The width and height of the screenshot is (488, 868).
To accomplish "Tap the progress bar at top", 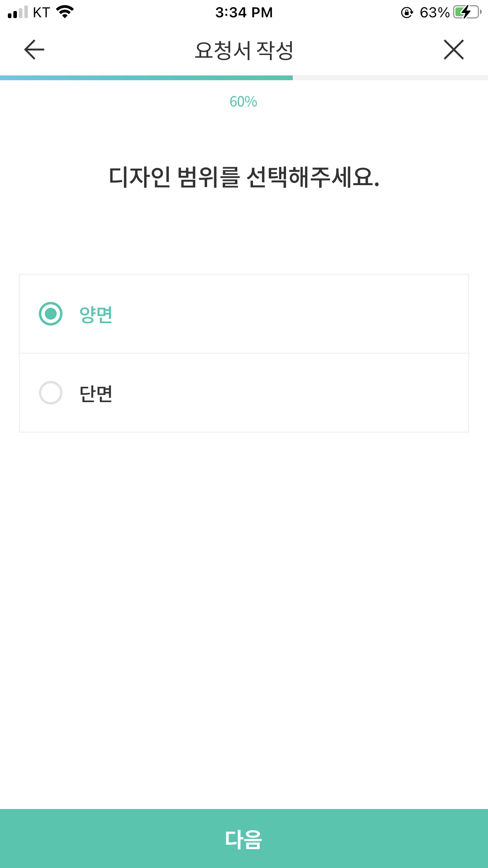I will pyautogui.click(x=244, y=78).
